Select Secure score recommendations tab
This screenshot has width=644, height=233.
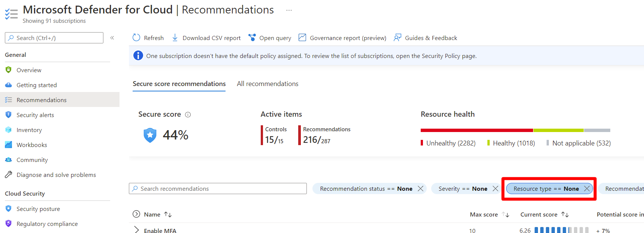[x=179, y=84]
